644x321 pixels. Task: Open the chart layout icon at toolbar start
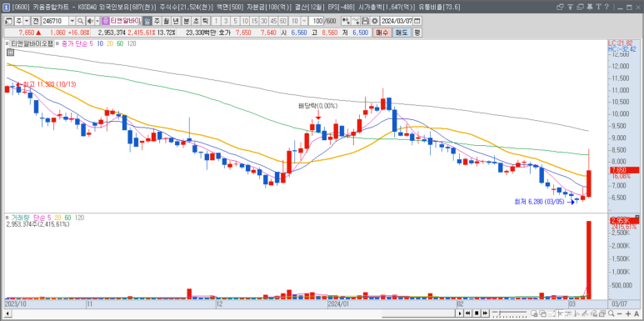[8, 21]
